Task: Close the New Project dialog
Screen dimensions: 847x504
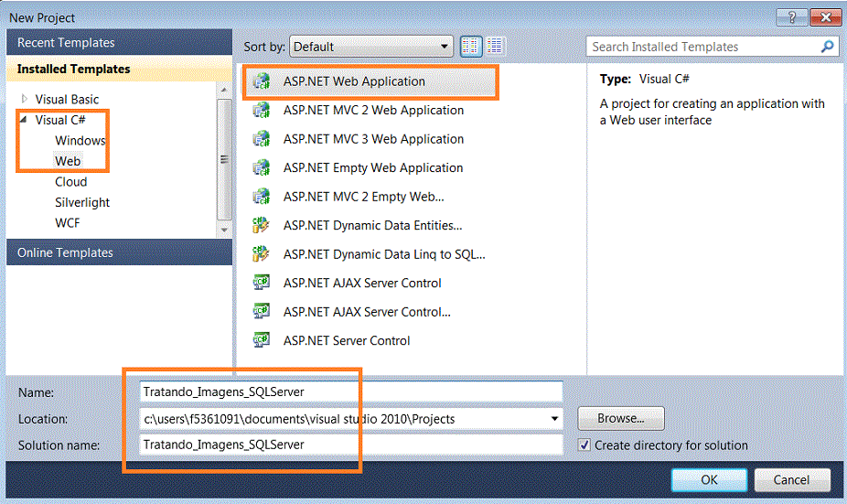Action: 825,17
